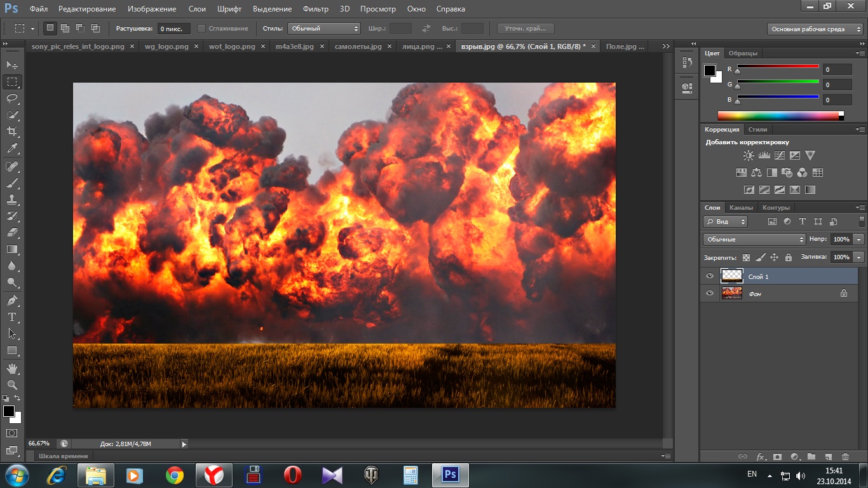Select the Hand tool
The width and height of the screenshot is (868, 488).
coord(12,369)
